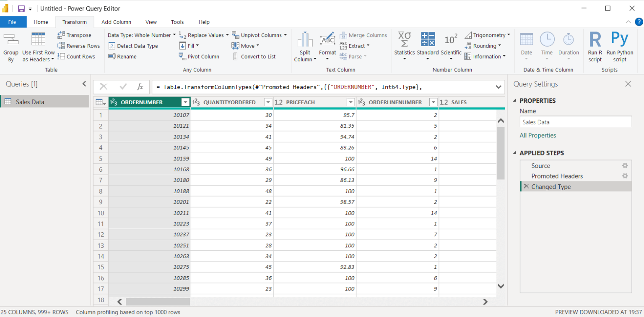644x317 pixels.
Task: Click the fx button to add a step
Action: [x=140, y=87]
